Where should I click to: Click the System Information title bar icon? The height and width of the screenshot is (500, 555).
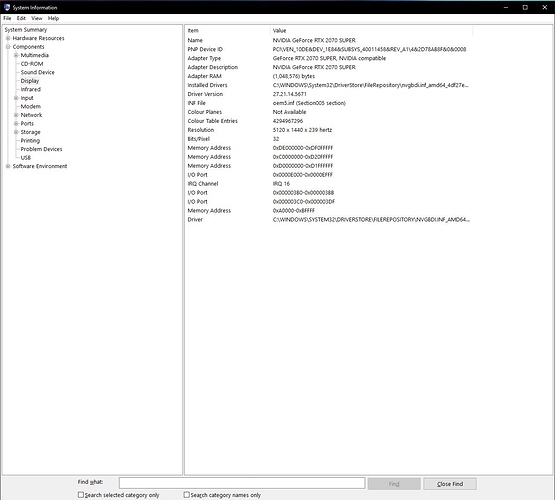pyautogui.click(x=7, y=7)
